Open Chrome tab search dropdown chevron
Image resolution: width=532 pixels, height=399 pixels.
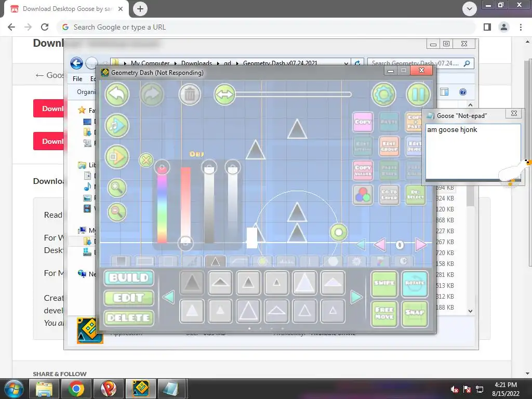pos(470,9)
